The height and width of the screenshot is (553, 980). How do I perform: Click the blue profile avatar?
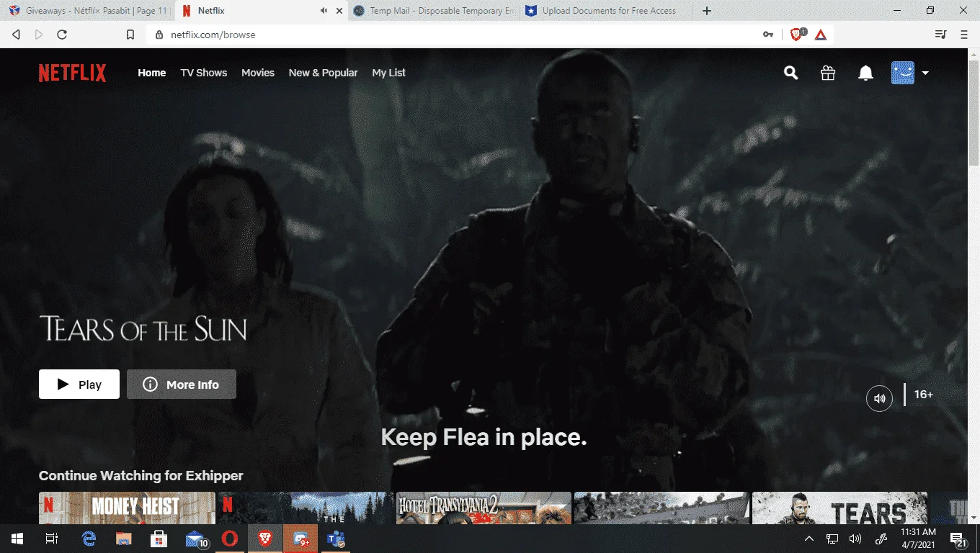coord(903,73)
